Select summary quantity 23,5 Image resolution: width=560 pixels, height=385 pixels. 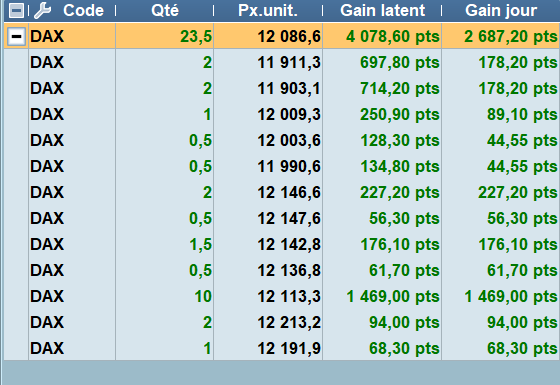coord(196,36)
